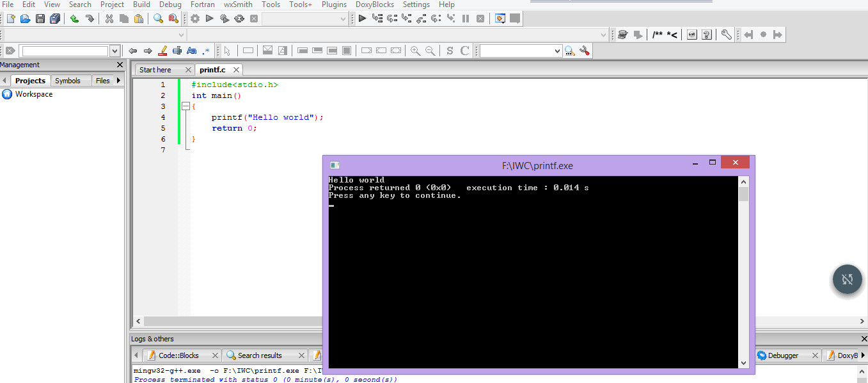This screenshot has width=868, height=383.
Task: Click the Next line debug icon
Action: 392,19
